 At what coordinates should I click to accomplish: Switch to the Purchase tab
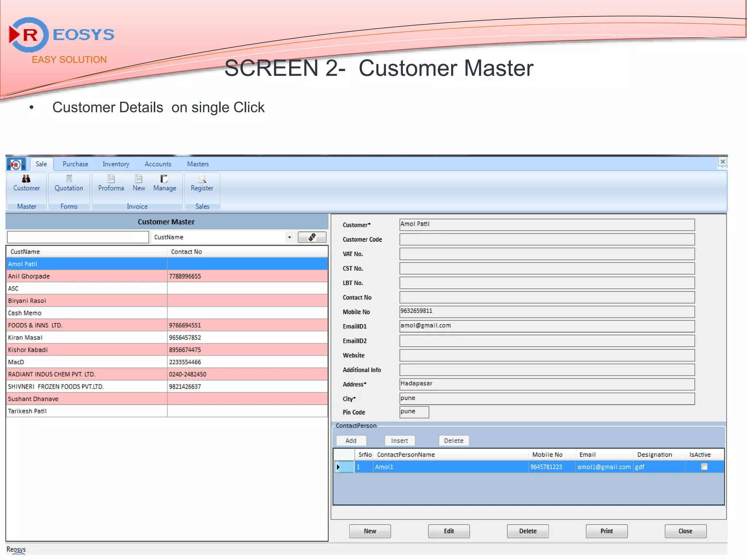(x=75, y=164)
